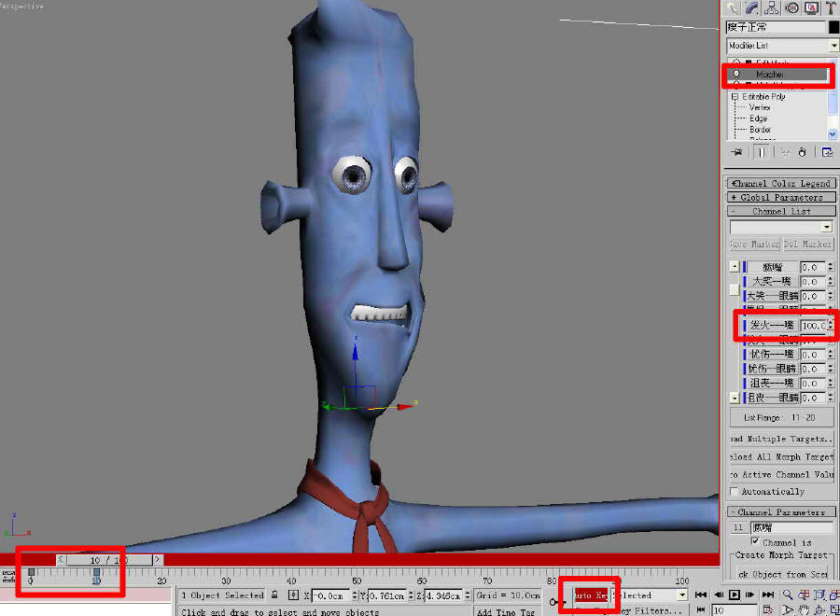Select Vertex sub-object level
The height and width of the screenshot is (616, 840).
point(760,107)
